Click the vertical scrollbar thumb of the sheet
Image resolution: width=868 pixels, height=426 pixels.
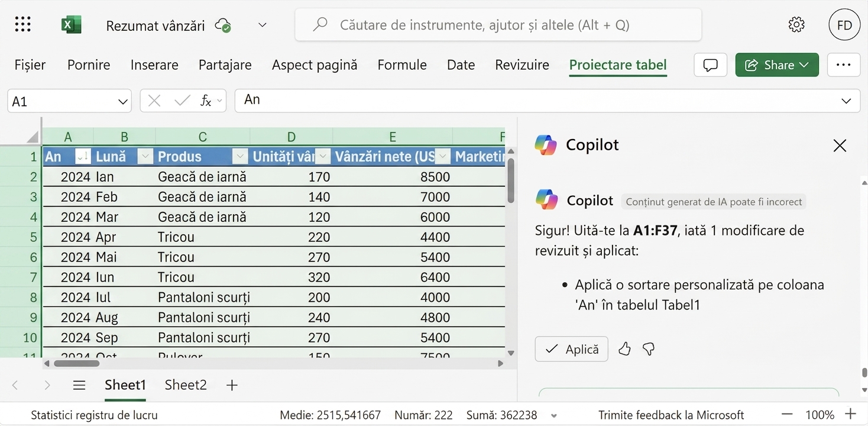click(x=511, y=180)
